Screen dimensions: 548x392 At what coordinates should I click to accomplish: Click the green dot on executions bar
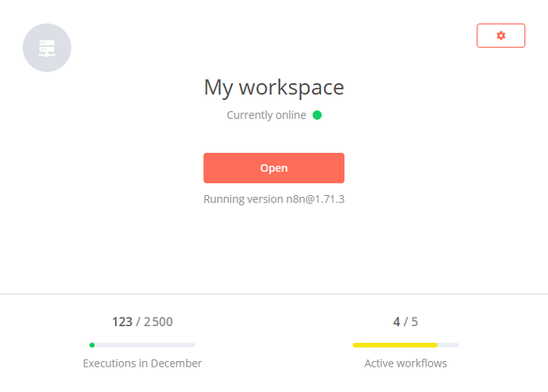tap(92, 345)
